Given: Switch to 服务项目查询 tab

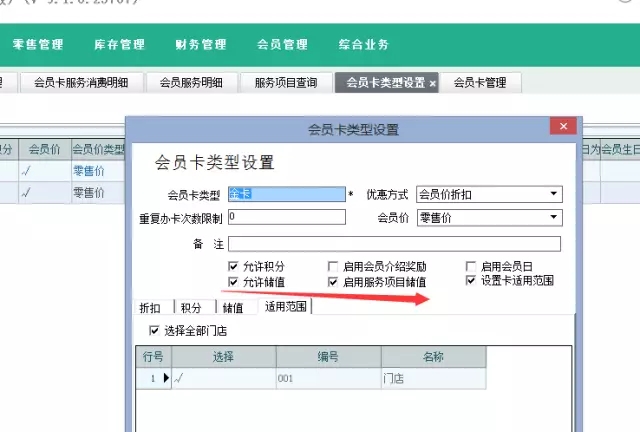Looking at the screenshot, I should tap(286, 83).
